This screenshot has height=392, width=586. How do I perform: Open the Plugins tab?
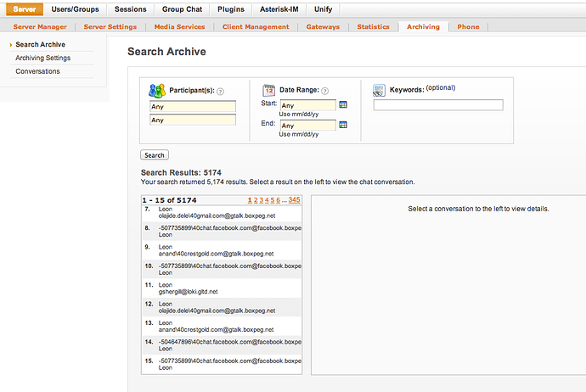[x=231, y=9]
